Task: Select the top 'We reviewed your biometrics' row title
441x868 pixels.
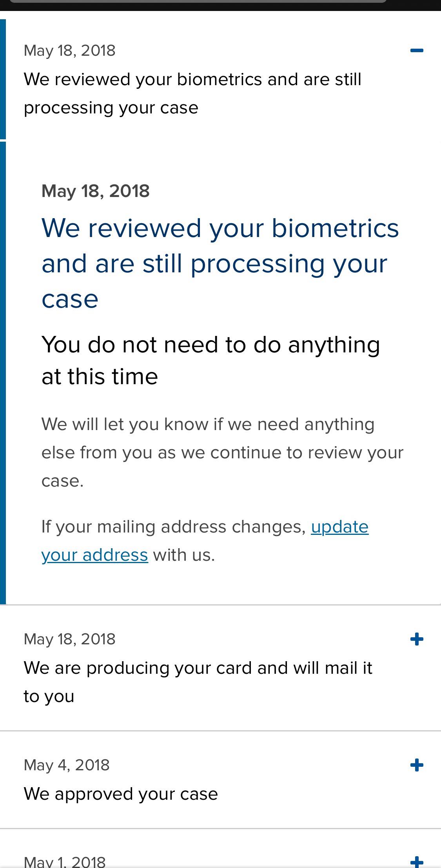Action: coord(192,93)
